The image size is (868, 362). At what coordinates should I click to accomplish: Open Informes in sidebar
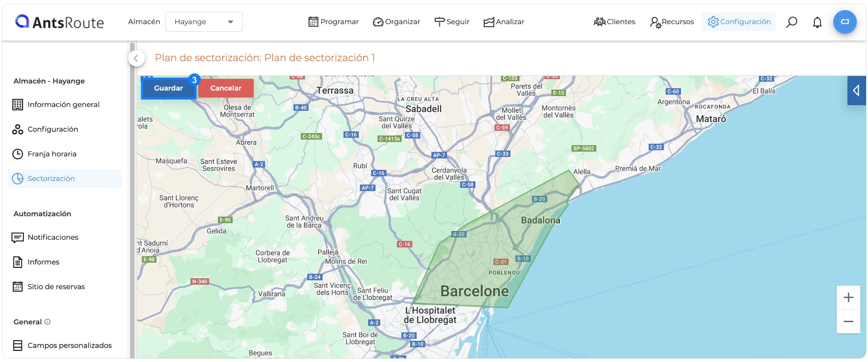click(x=64, y=262)
